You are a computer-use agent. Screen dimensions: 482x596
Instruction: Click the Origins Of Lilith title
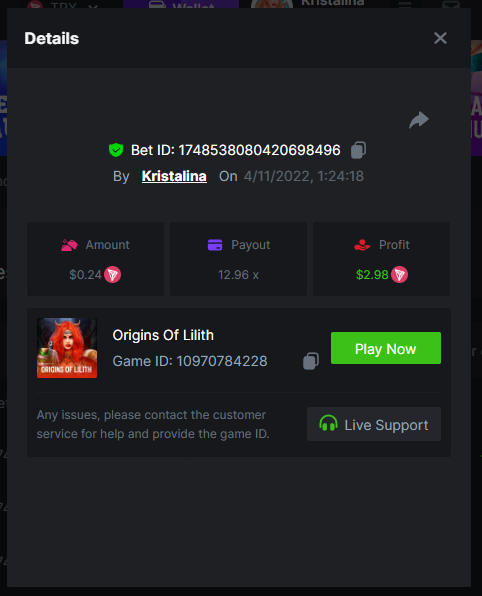(x=163, y=335)
